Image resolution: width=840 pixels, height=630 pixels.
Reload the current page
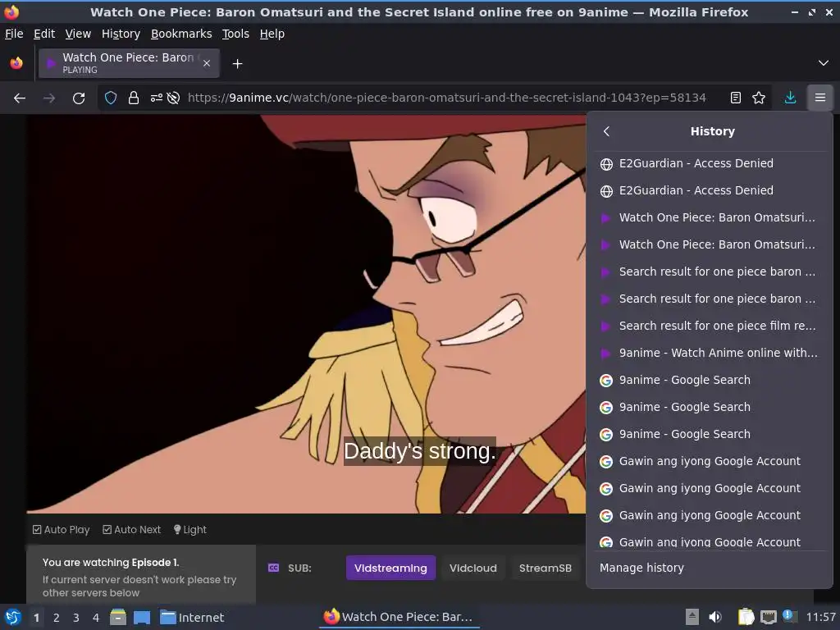pyautogui.click(x=79, y=98)
